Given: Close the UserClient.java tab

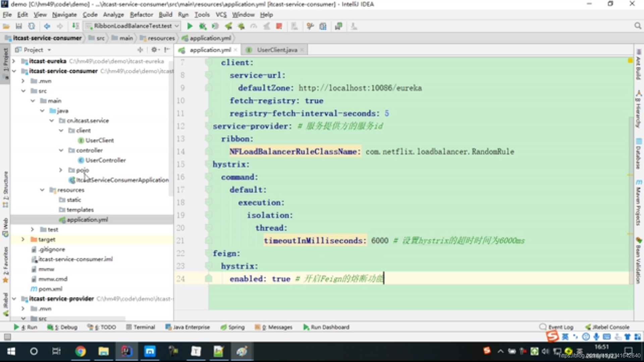Looking at the screenshot, I should click(x=302, y=50).
